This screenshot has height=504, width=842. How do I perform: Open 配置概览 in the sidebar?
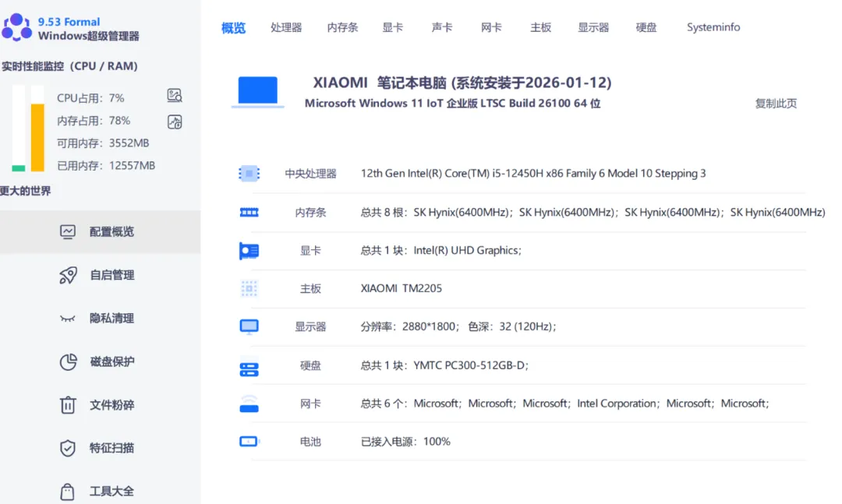point(101,232)
